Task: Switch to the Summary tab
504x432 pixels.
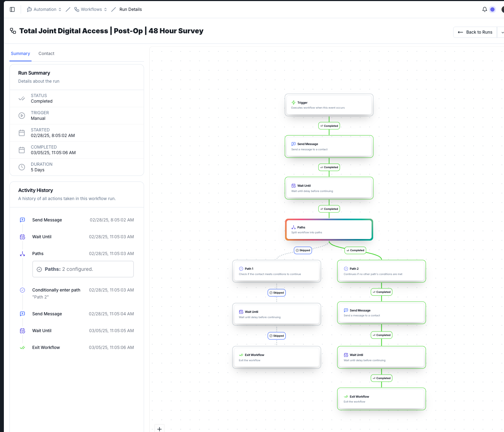Action: (20, 54)
